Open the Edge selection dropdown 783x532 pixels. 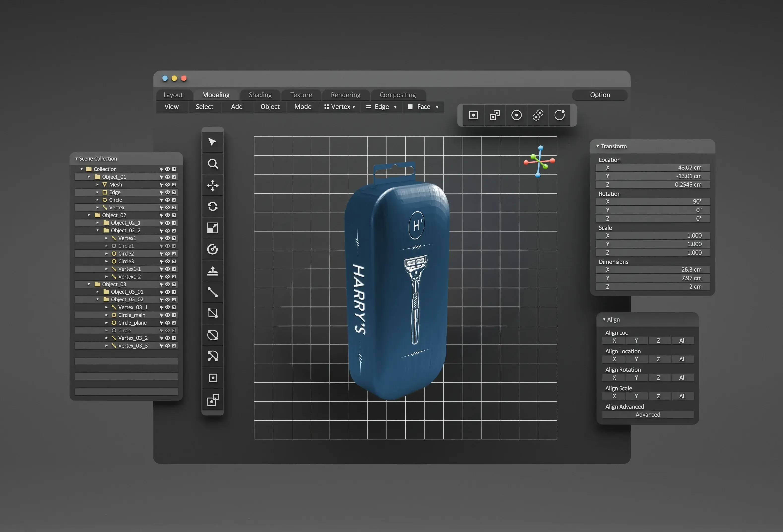pos(381,107)
